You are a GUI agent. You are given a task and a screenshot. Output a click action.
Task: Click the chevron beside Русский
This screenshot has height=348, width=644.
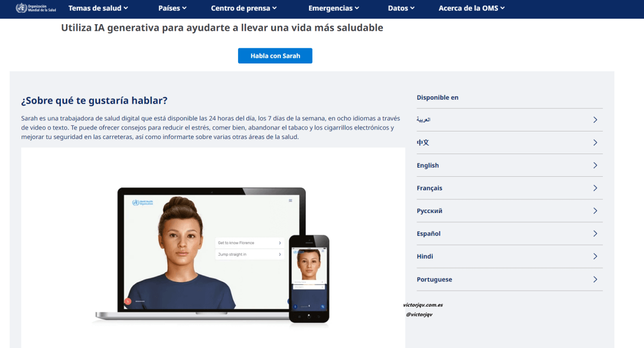click(595, 211)
